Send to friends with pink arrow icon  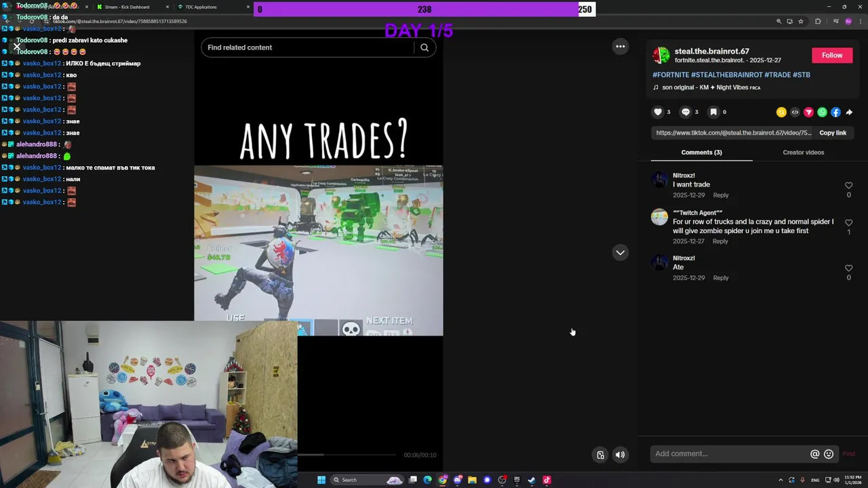coord(808,113)
